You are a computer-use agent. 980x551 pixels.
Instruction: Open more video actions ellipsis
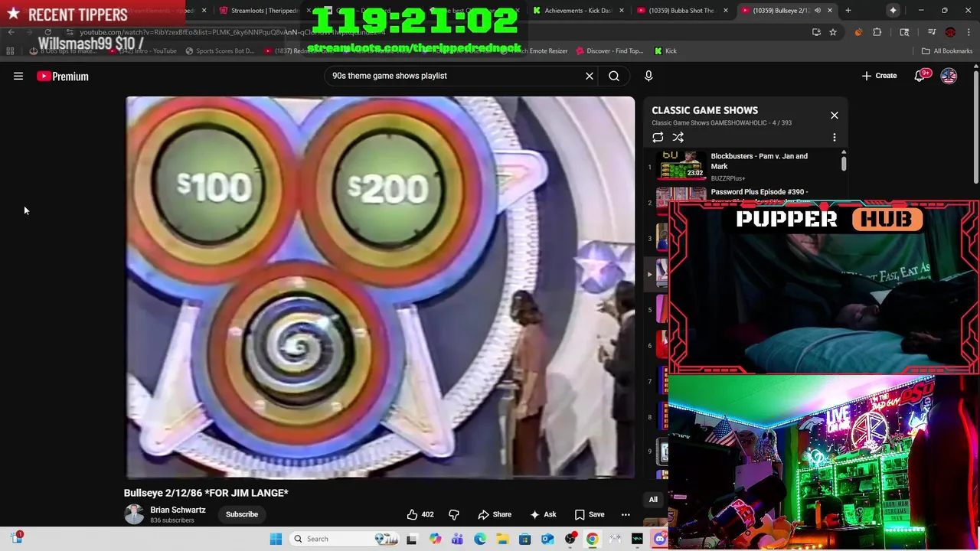tap(626, 514)
